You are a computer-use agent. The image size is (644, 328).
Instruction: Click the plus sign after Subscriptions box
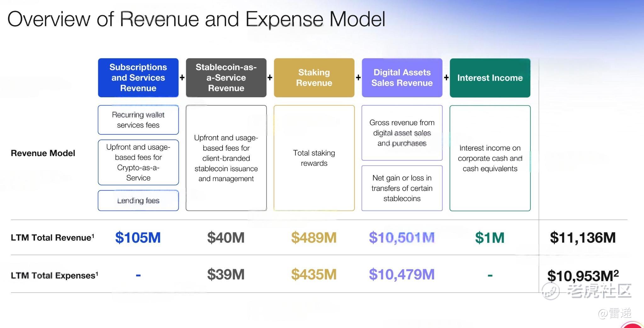coord(182,77)
